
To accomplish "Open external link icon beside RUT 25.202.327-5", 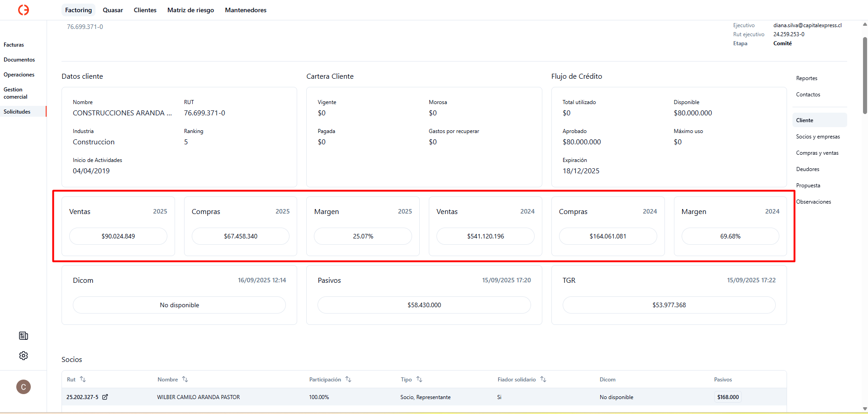I will tap(105, 397).
